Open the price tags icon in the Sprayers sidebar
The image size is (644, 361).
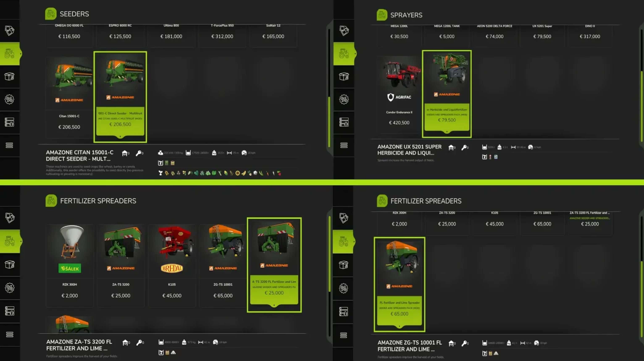click(x=344, y=30)
